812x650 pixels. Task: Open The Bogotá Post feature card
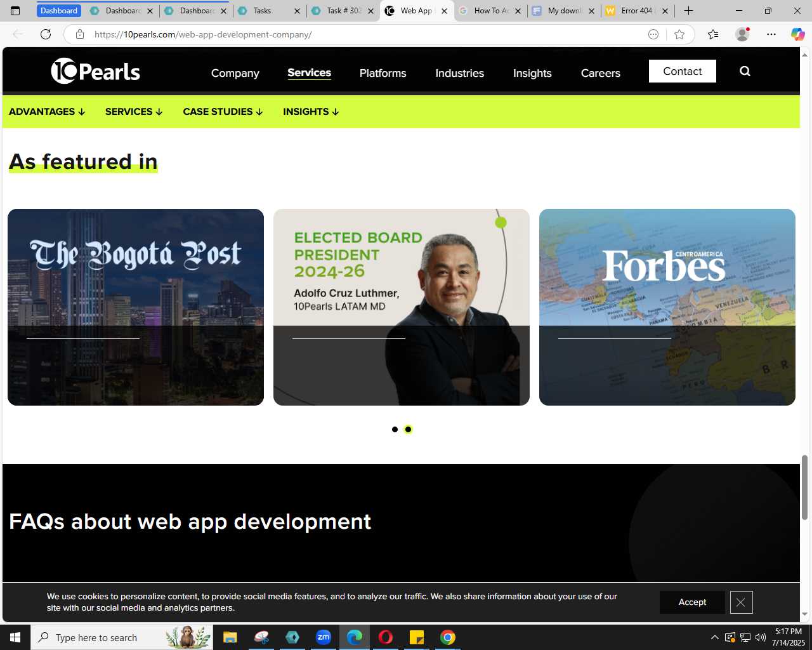[136, 307]
